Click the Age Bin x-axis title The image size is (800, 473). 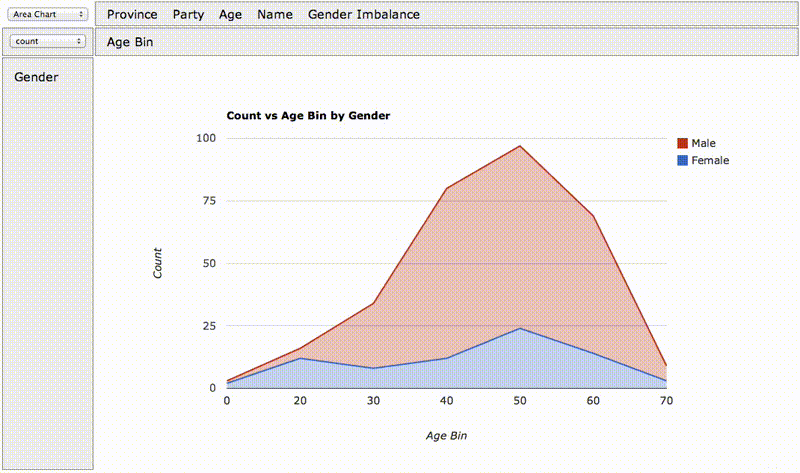[x=446, y=436]
